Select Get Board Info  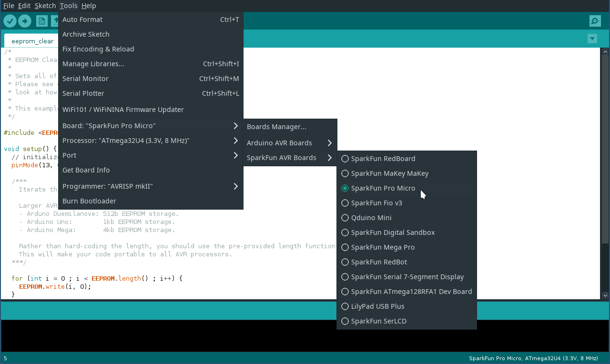click(86, 170)
